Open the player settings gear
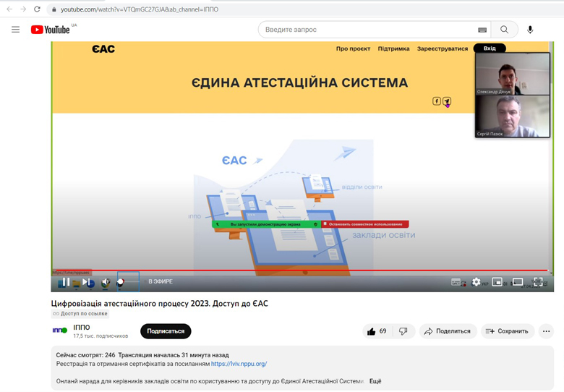The height and width of the screenshot is (392, 564). pos(476,282)
